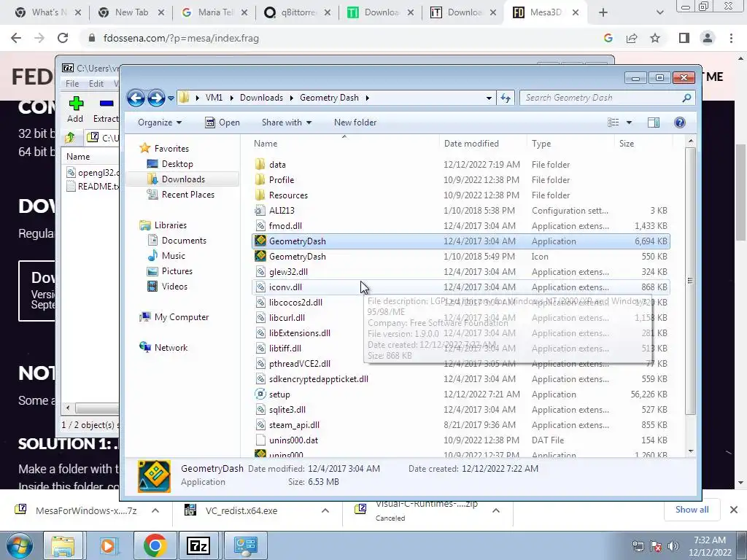Select Downloads in Favorites
This screenshot has width=747, height=560.
(183, 179)
